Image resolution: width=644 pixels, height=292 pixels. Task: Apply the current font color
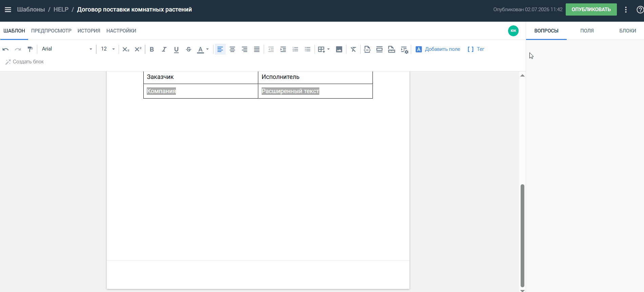(x=201, y=50)
